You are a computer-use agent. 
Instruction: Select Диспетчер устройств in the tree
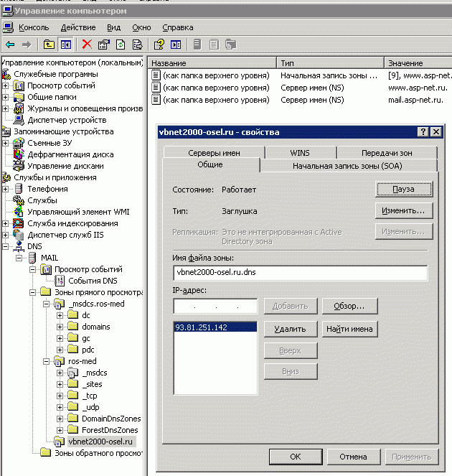[x=67, y=120]
